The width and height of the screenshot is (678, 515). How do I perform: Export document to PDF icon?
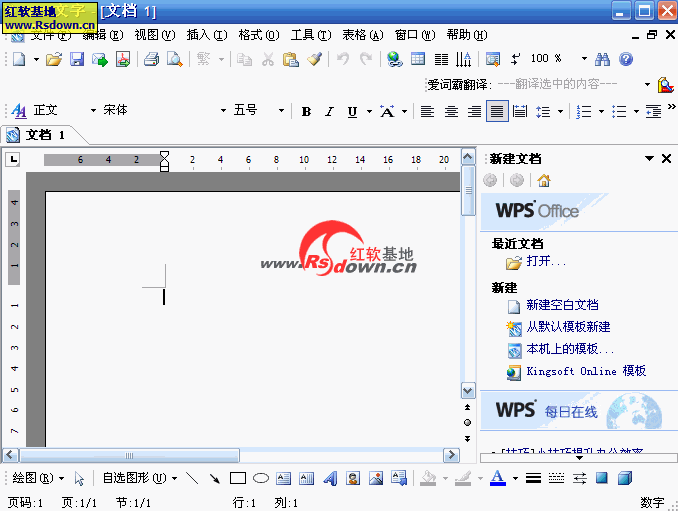point(123,59)
